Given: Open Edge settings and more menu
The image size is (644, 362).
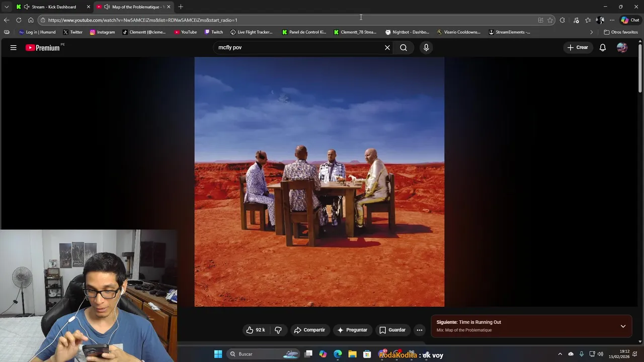Looking at the screenshot, I should tap(612, 20).
